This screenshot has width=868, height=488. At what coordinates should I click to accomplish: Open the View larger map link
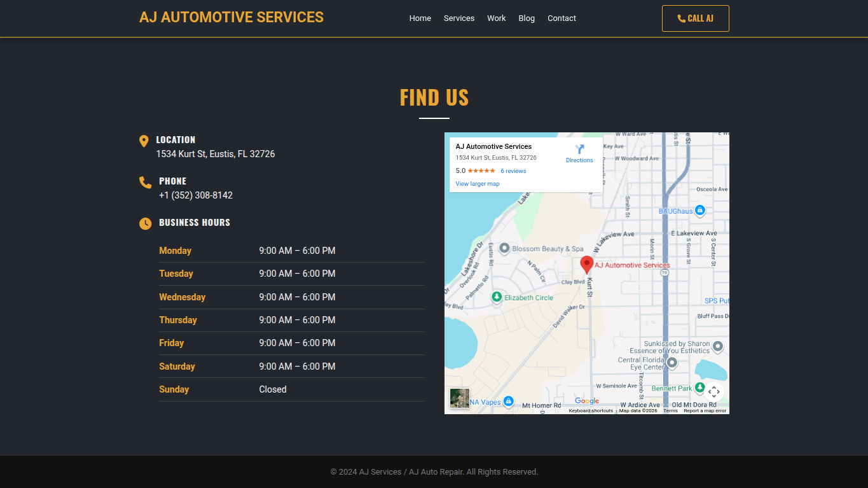[x=477, y=183]
